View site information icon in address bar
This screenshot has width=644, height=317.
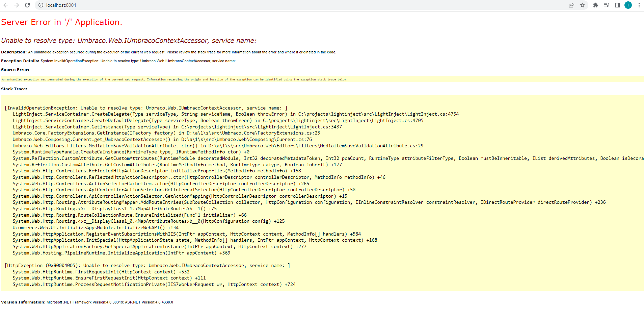tap(41, 5)
